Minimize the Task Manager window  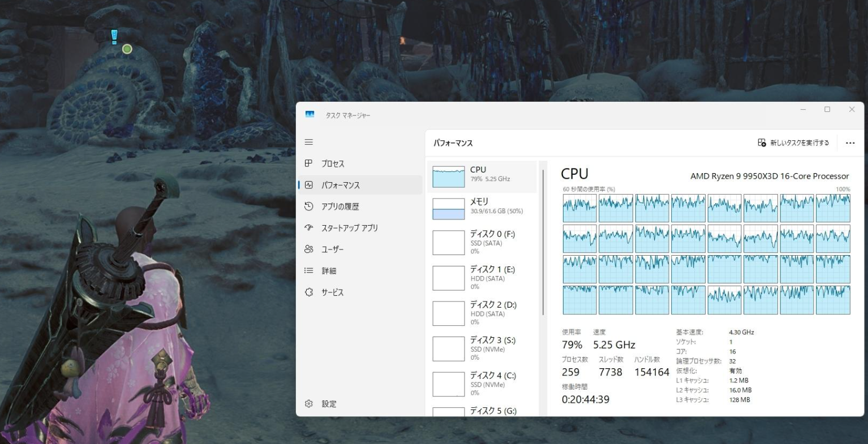pos(803,110)
